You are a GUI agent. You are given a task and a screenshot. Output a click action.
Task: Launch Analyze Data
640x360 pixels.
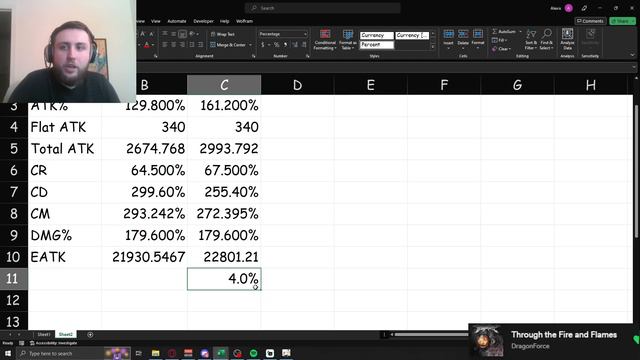[567, 39]
